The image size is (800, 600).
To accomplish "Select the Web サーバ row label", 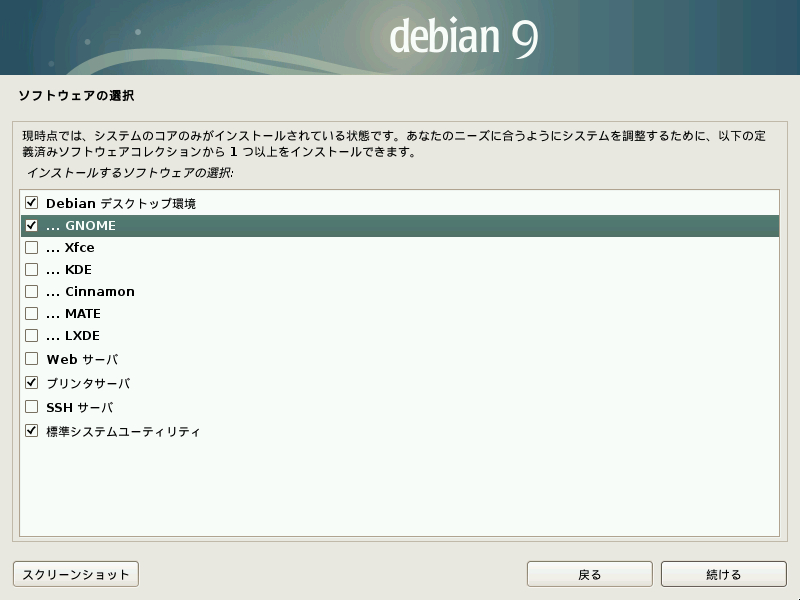I will pos(82,359).
